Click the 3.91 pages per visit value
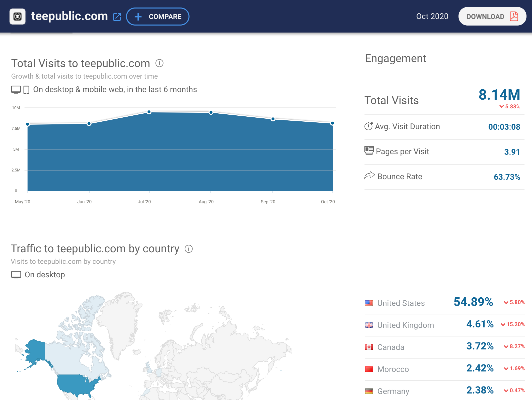 [x=512, y=152]
